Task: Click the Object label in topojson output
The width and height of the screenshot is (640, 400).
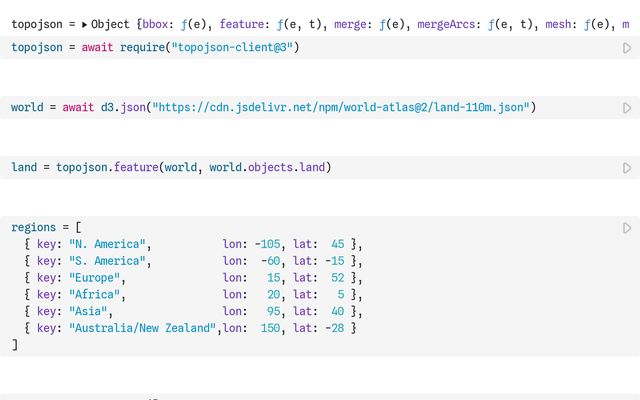Action: [111, 22]
